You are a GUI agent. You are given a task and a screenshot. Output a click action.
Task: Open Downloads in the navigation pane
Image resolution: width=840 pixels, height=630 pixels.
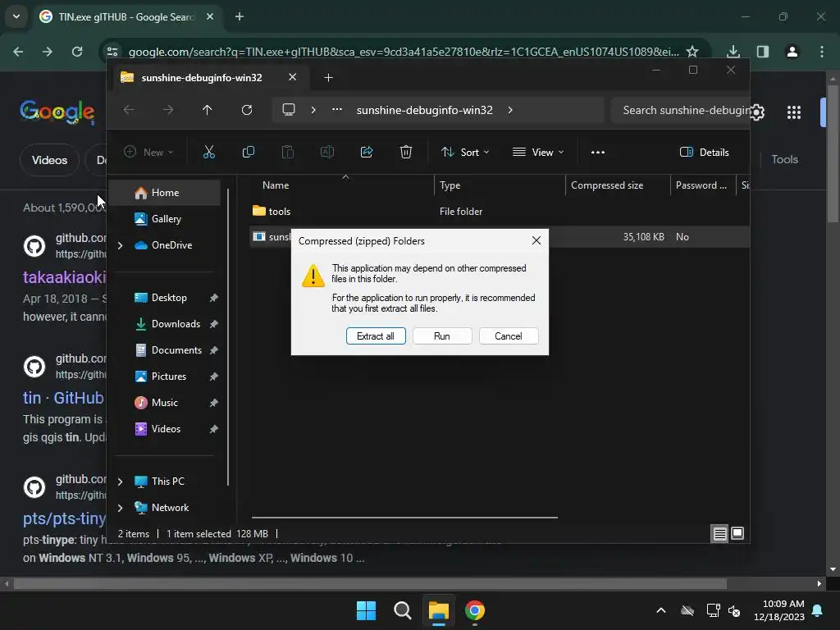click(x=176, y=323)
